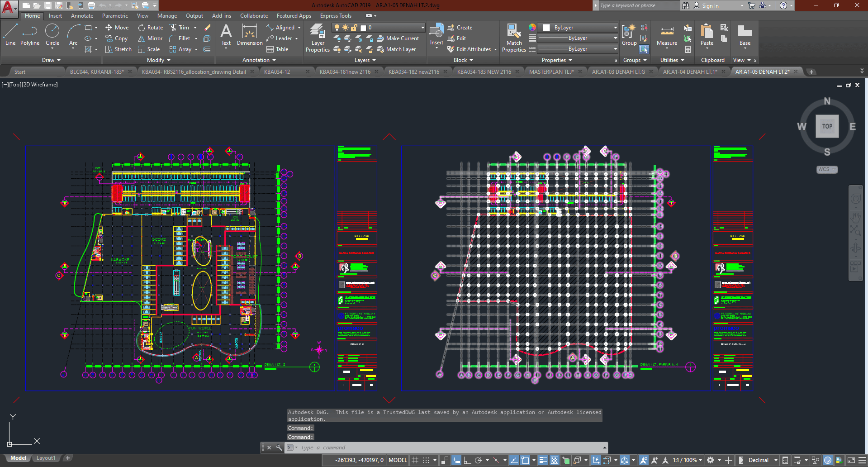Switch to MASTERPLAN TLJ drawing tab
The width and height of the screenshot is (868, 467).
point(551,71)
